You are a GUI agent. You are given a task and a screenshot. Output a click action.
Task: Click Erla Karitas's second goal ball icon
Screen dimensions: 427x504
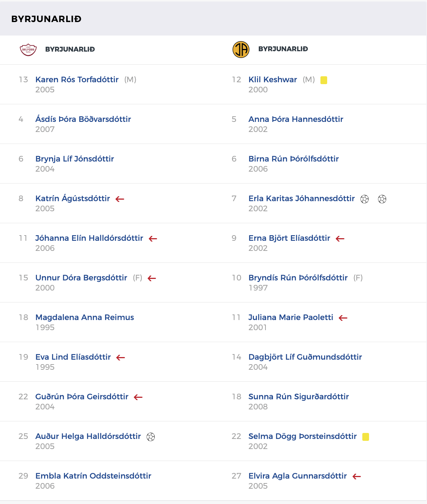(x=382, y=199)
